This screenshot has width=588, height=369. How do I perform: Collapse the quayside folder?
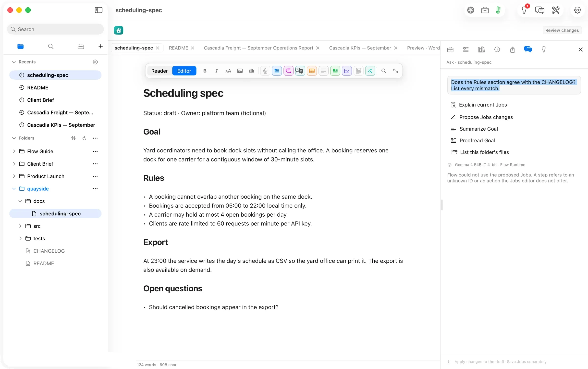point(14,189)
